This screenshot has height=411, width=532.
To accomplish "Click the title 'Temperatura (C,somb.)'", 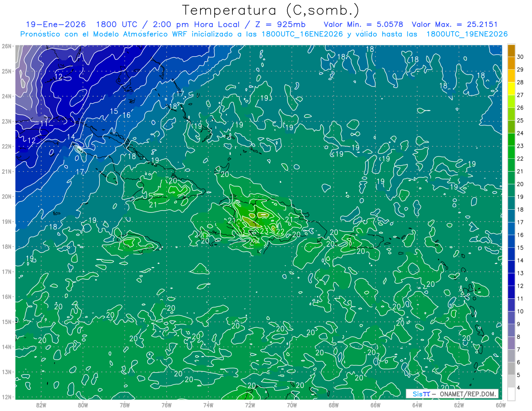I will (270, 10).
